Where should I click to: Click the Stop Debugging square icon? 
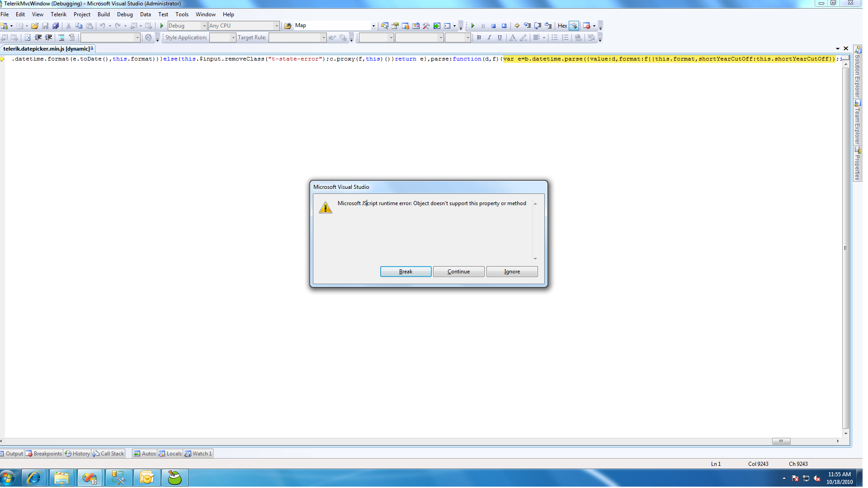tap(494, 26)
